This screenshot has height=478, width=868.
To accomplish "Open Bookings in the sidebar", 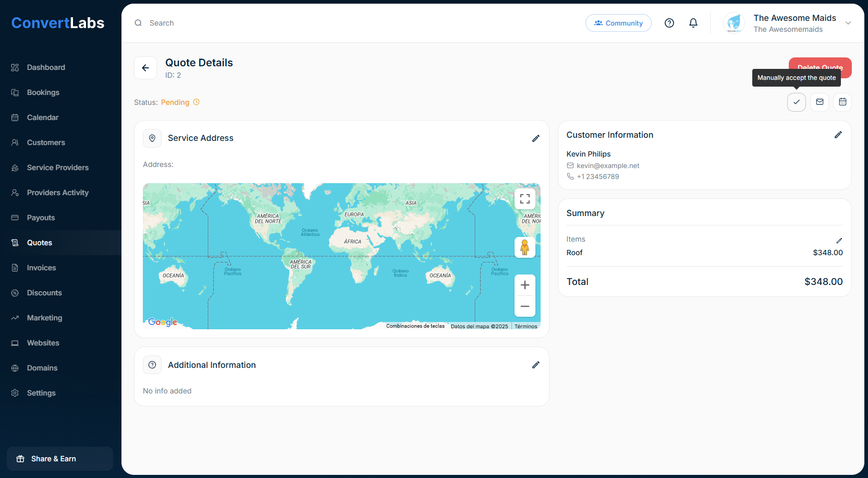I will pos(43,92).
